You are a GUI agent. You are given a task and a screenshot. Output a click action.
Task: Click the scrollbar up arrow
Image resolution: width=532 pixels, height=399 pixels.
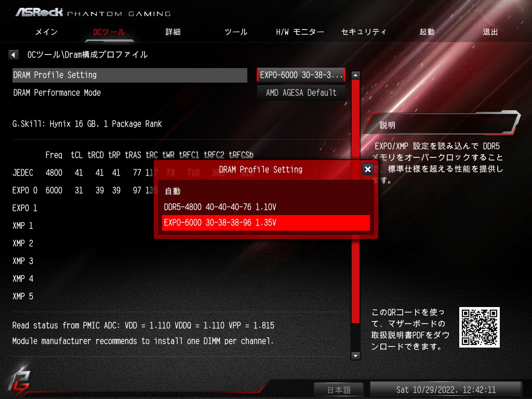point(355,75)
